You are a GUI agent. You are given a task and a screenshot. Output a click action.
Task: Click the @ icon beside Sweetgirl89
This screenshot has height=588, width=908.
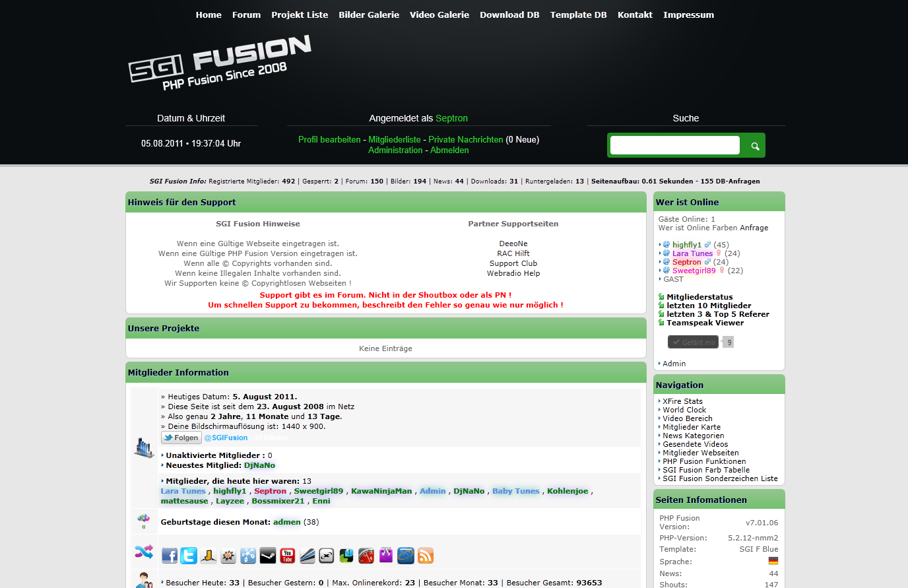[x=666, y=270]
